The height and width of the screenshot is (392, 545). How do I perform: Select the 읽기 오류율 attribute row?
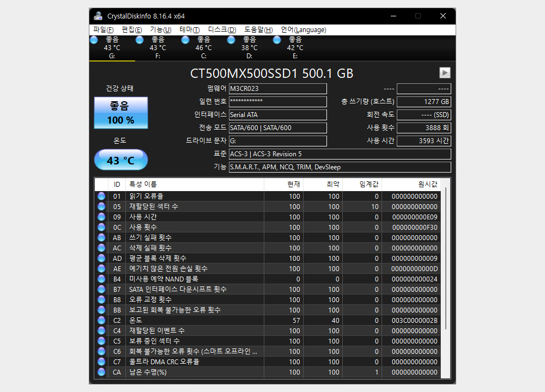click(x=268, y=196)
